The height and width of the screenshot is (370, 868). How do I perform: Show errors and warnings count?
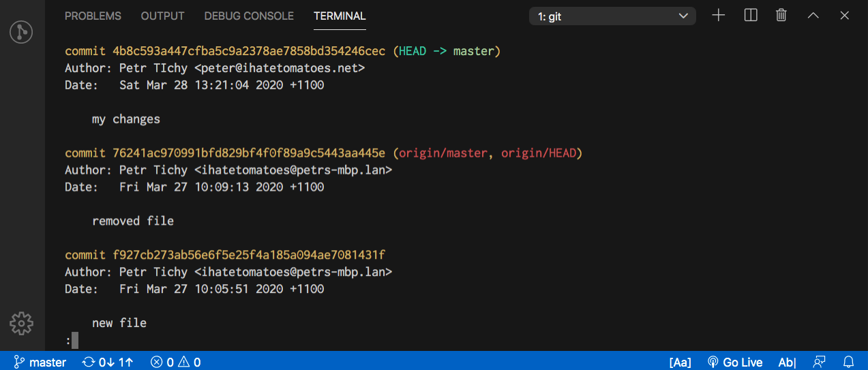click(x=176, y=362)
